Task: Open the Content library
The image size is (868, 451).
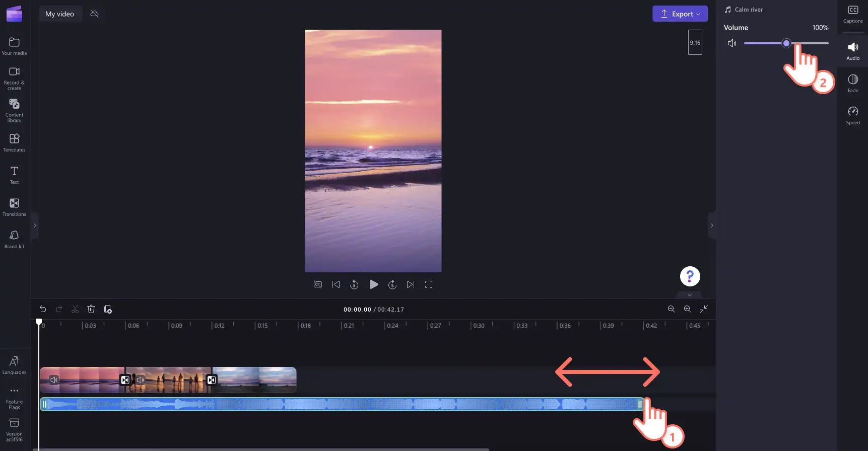Action: point(14,110)
